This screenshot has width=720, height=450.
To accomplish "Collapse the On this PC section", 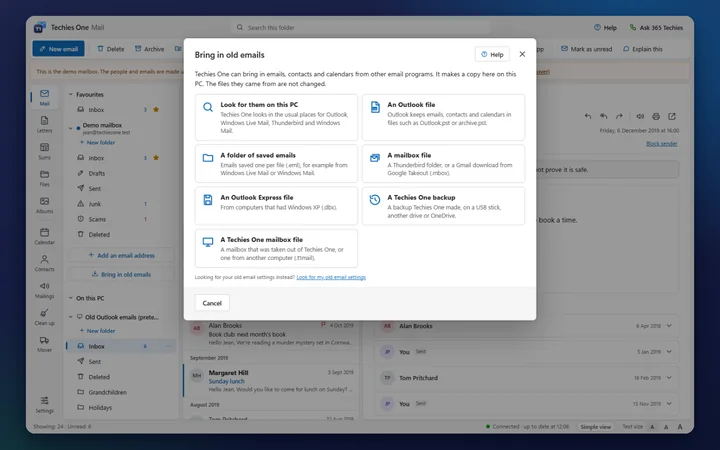I will (x=71, y=298).
